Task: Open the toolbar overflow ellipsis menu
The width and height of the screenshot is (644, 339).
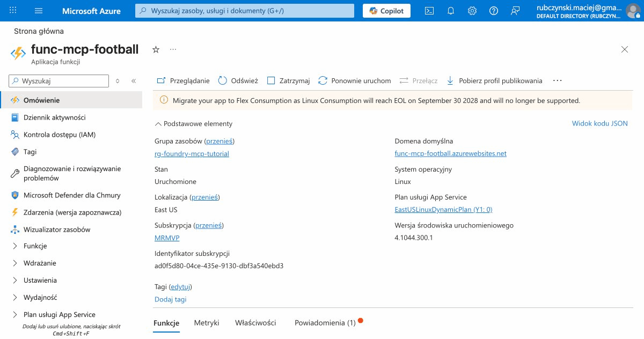Action: [x=557, y=80]
